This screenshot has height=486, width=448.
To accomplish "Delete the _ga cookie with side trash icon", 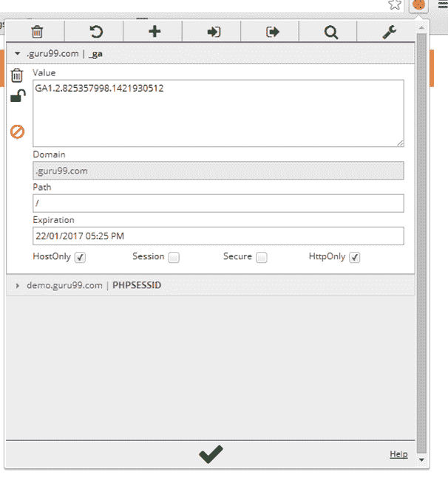I will point(17,75).
